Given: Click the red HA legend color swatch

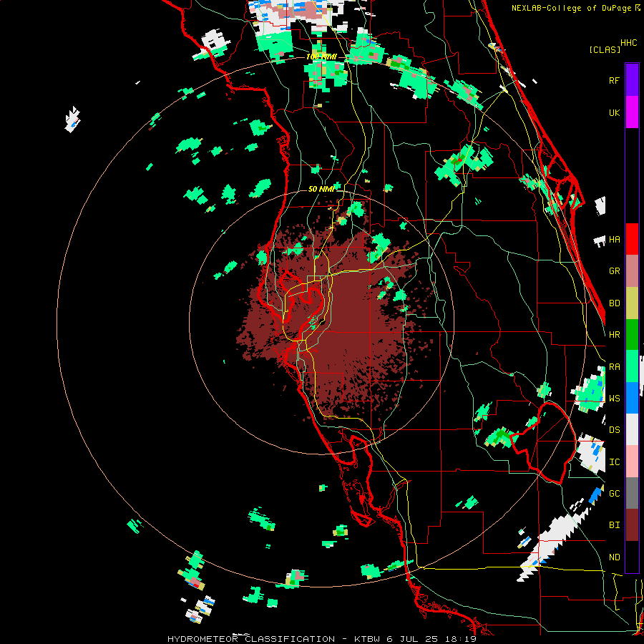Looking at the screenshot, I should coord(632,239).
